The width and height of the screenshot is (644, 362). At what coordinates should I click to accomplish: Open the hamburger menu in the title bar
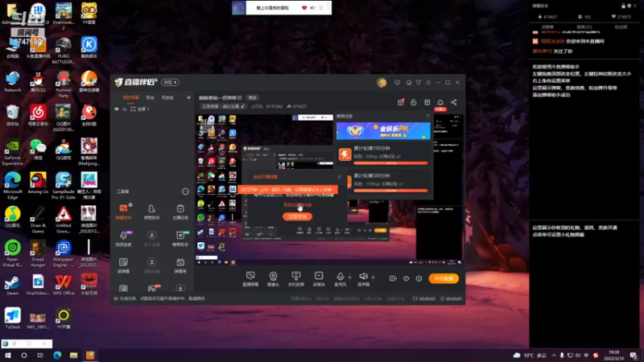(x=428, y=83)
